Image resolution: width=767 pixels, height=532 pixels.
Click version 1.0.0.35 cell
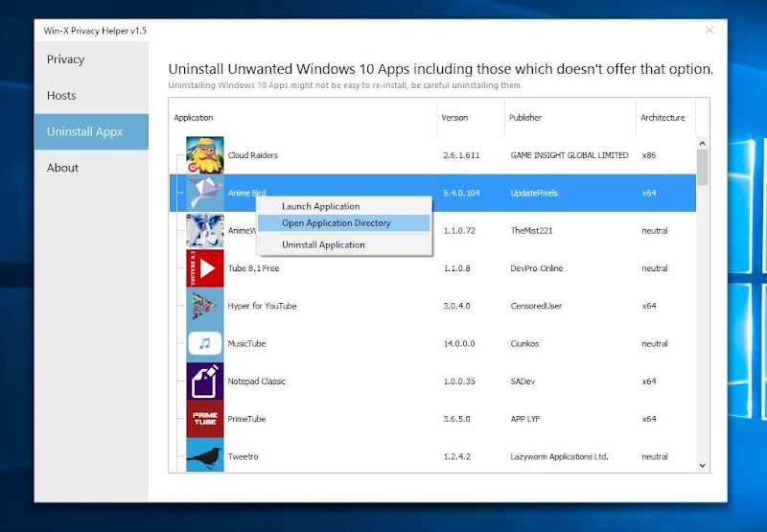(x=459, y=381)
